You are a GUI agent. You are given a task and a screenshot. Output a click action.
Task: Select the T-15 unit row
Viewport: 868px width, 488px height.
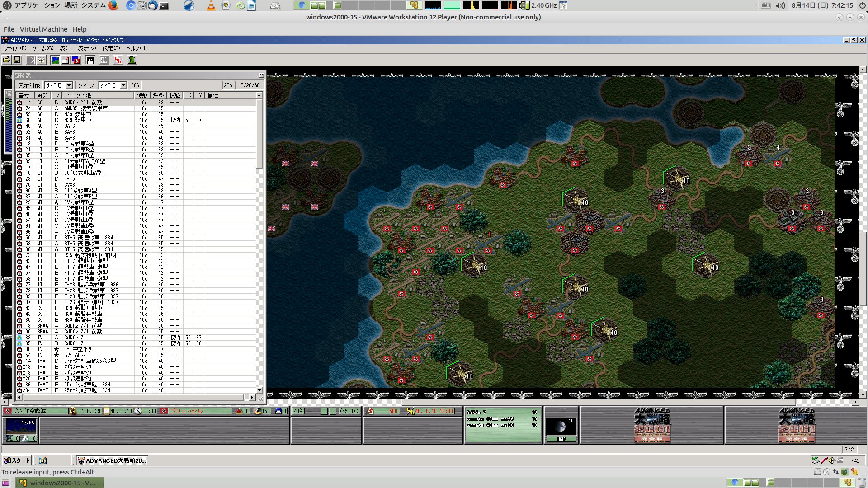point(136,179)
